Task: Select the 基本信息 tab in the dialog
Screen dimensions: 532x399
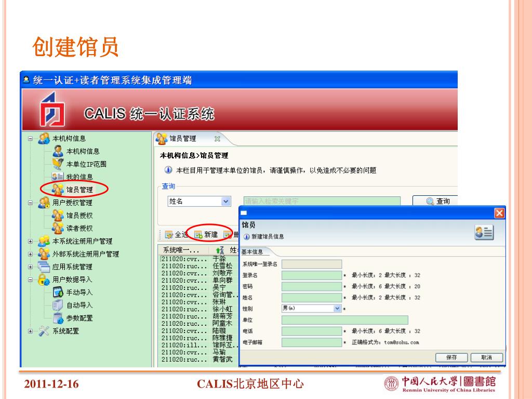Action: point(252,252)
